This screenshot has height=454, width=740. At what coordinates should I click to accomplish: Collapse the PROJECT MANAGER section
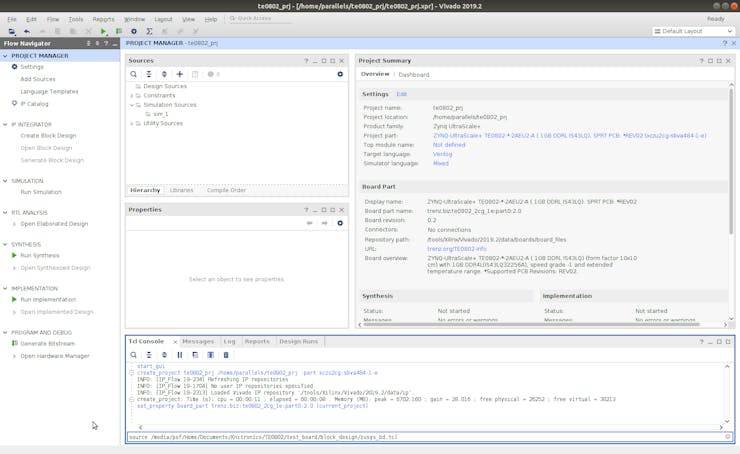pos(5,56)
